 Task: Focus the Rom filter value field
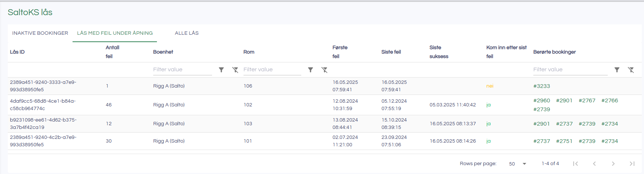pos(272,69)
